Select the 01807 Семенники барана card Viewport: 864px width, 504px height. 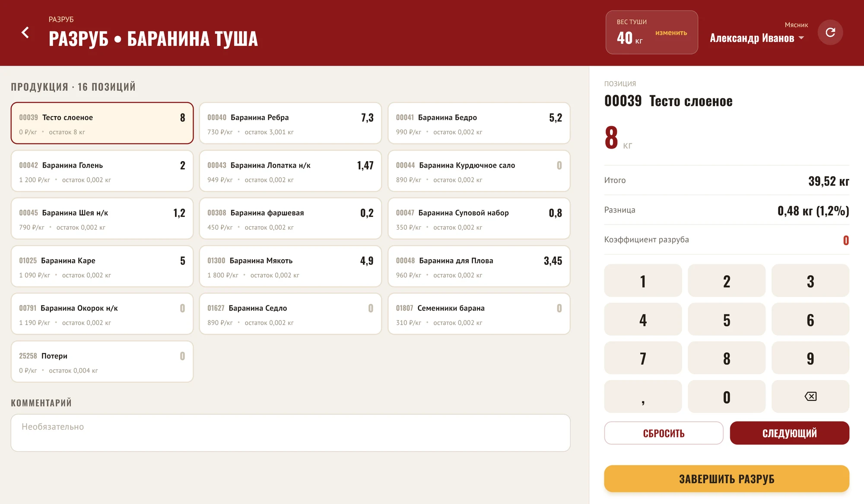coord(479,314)
